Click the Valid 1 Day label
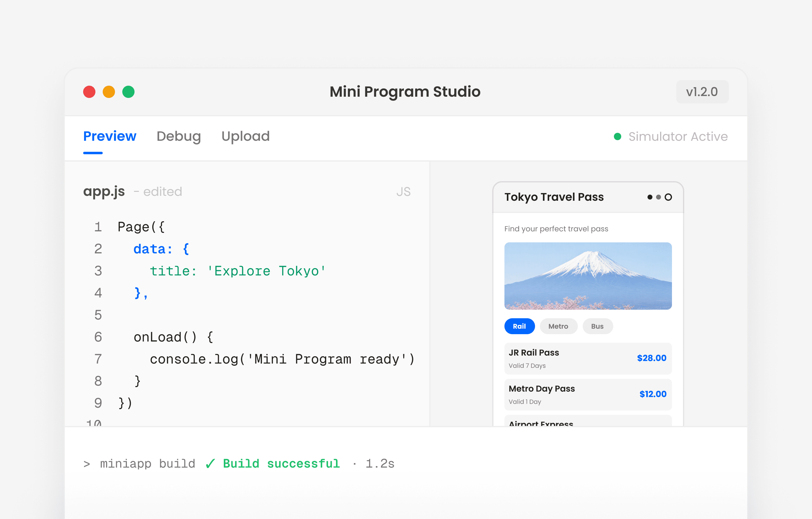812x519 pixels. [x=525, y=401]
